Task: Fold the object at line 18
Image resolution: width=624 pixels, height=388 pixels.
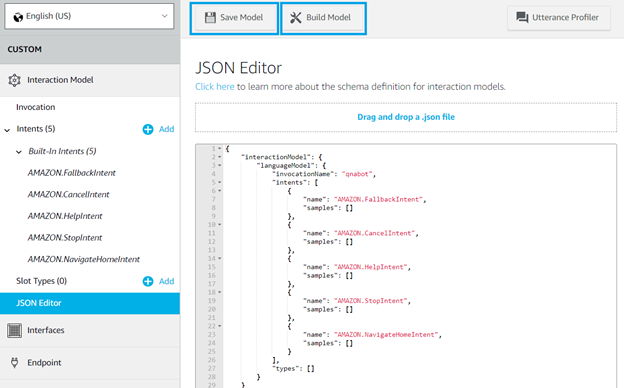Action: click(219, 292)
